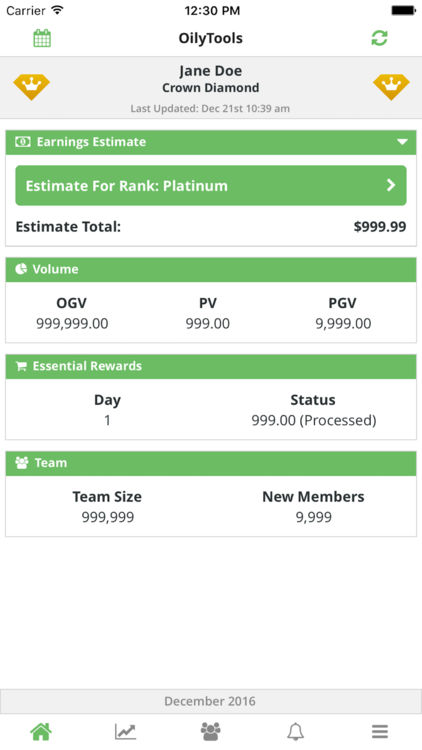This screenshot has height=750, width=422.
Task: Tap the Essential Rewards section header
Action: pos(211,366)
